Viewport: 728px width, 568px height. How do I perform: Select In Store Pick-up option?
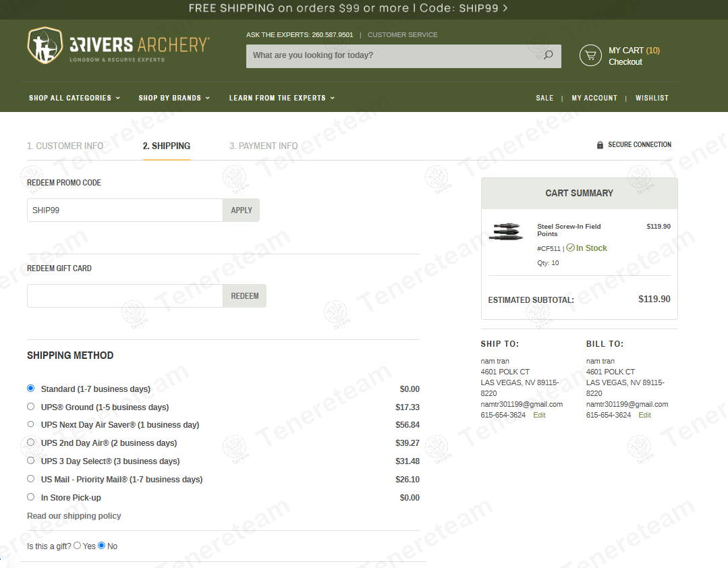(30, 497)
